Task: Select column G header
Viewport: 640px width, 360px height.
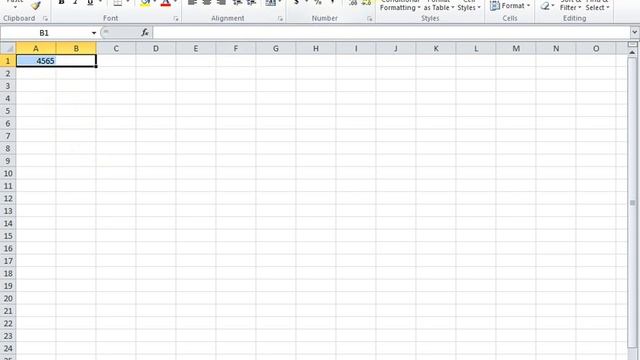Action: click(276, 49)
